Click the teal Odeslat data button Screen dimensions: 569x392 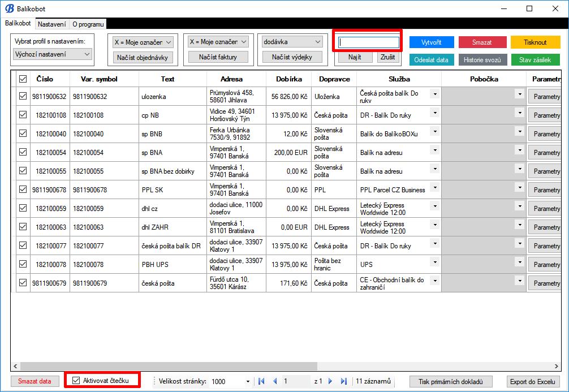coord(432,59)
